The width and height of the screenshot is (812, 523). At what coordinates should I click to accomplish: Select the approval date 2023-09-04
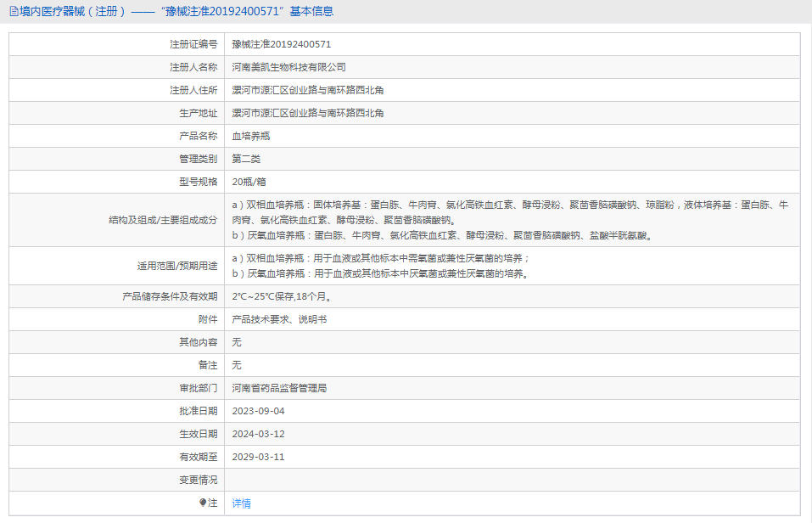tap(258, 411)
